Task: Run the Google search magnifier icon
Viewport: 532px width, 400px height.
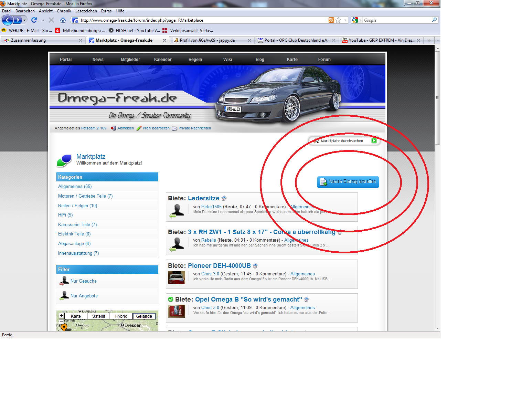Action: coord(434,20)
